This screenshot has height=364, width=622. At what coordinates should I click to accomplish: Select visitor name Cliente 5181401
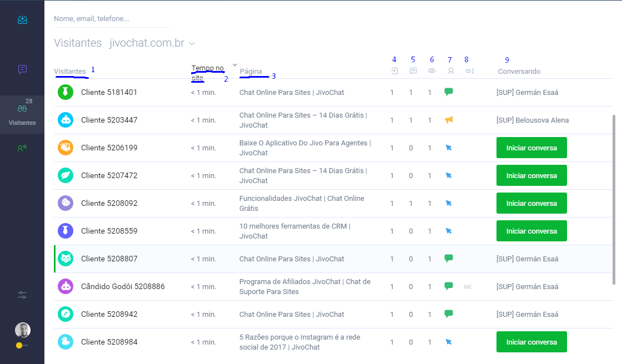tap(109, 93)
